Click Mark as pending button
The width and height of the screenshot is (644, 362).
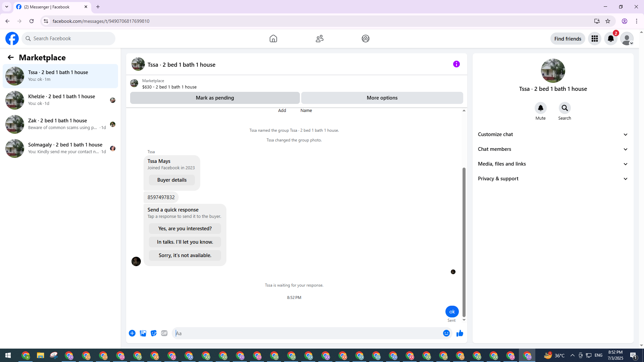215,98
